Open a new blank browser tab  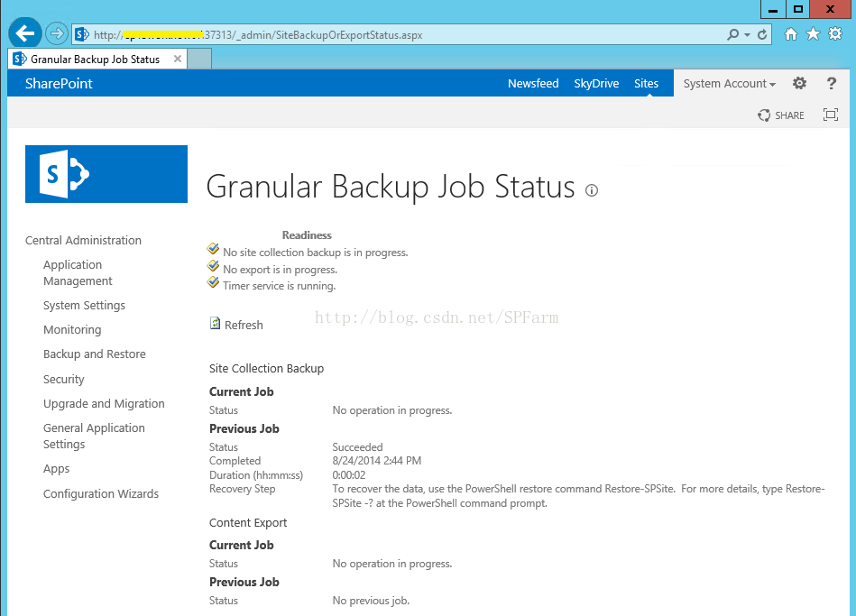pyautogui.click(x=199, y=59)
